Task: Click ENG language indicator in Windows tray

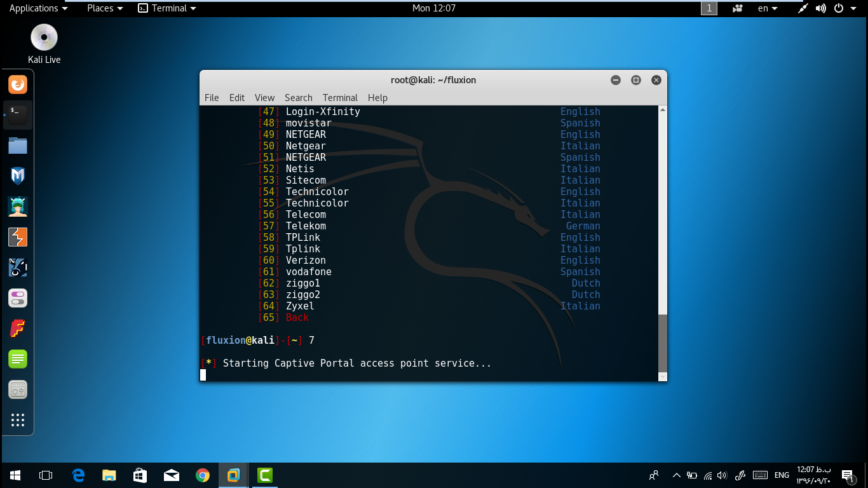Action: click(x=782, y=475)
